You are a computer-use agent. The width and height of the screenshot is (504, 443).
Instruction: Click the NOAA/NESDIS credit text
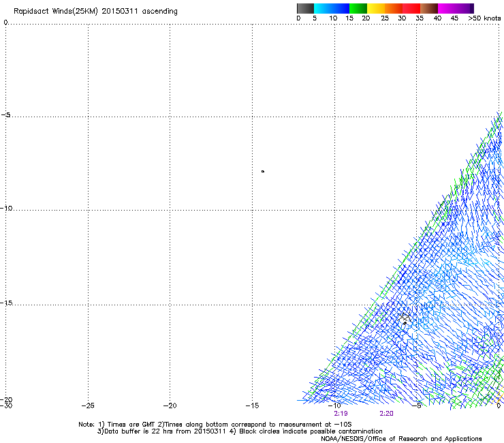click(x=401, y=439)
